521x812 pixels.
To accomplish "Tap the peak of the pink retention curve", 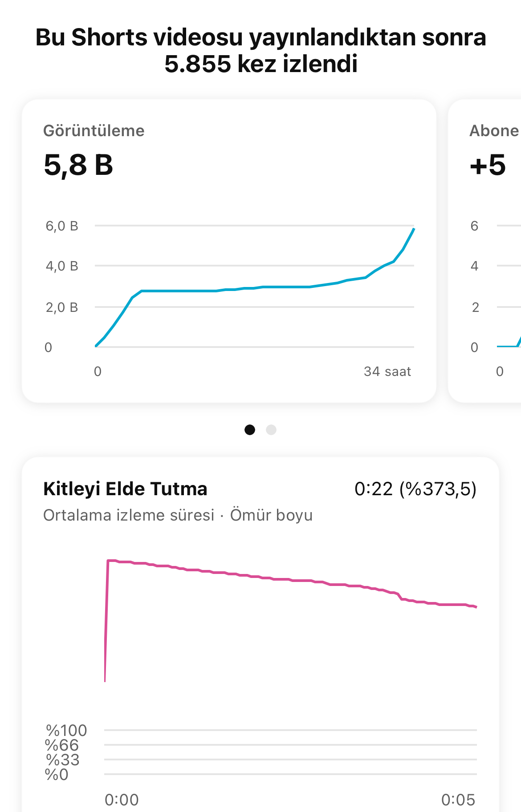I will click(x=112, y=561).
